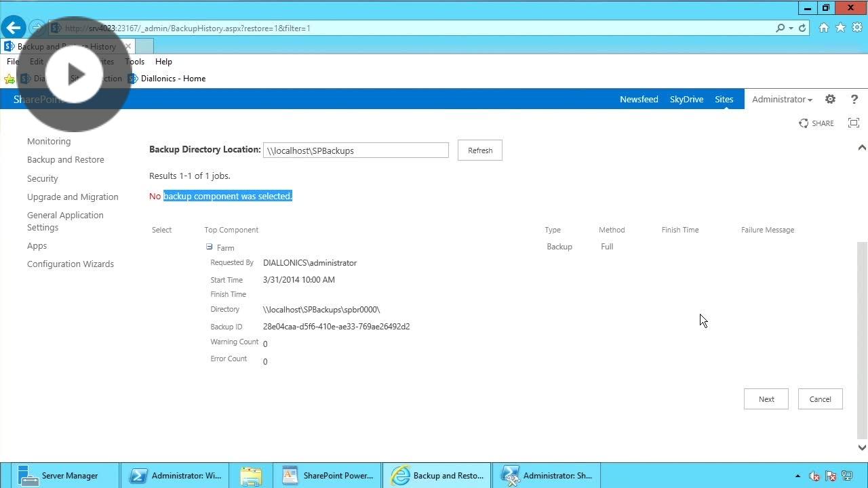Click the browser back arrow
Viewport: 868px width, 488px height.
pyautogui.click(x=13, y=27)
